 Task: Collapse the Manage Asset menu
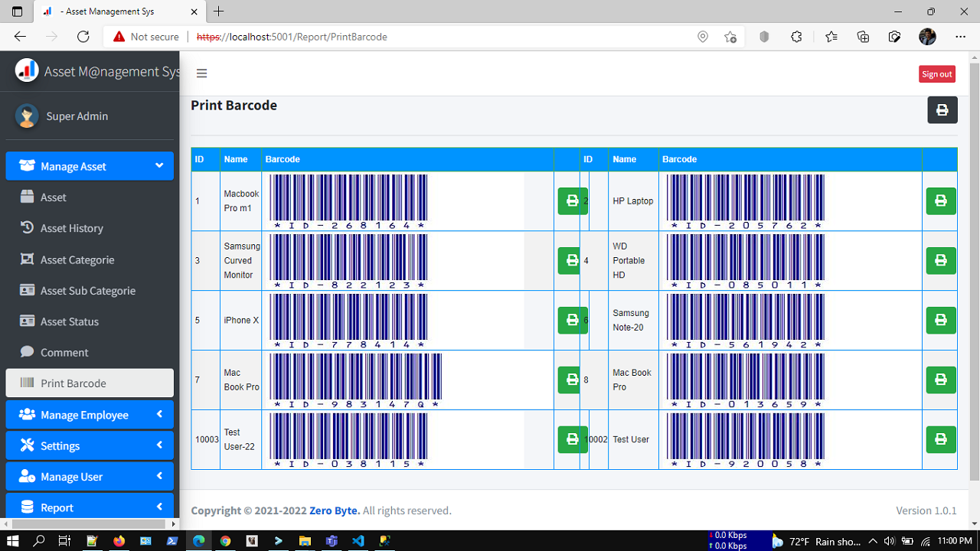90,166
